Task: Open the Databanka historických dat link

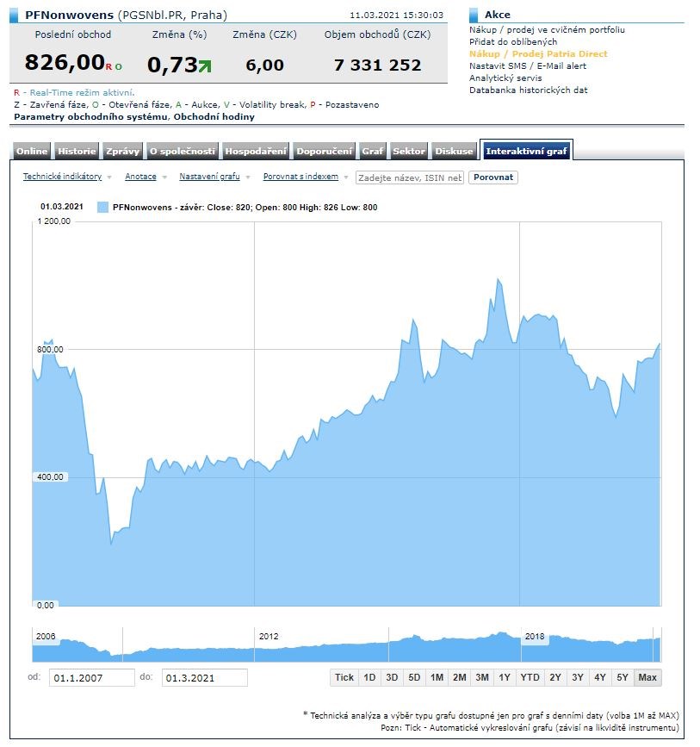Action: point(528,90)
